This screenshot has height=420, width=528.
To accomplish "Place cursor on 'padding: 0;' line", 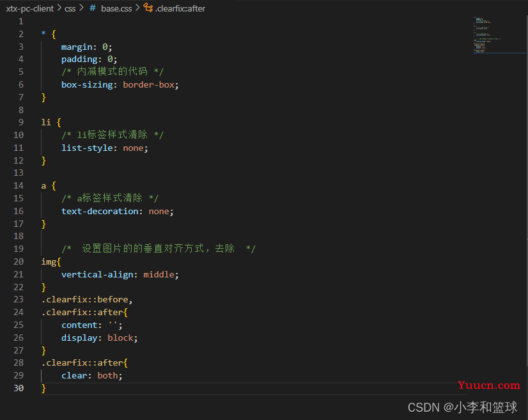I will [89, 59].
